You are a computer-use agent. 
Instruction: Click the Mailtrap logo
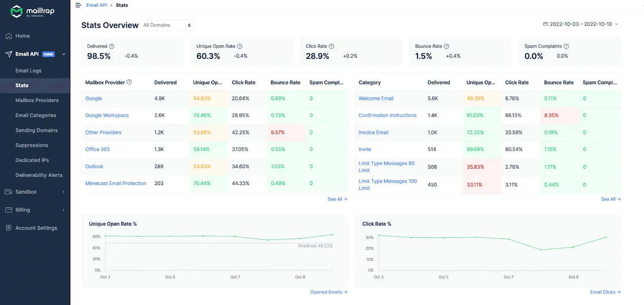click(33, 12)
